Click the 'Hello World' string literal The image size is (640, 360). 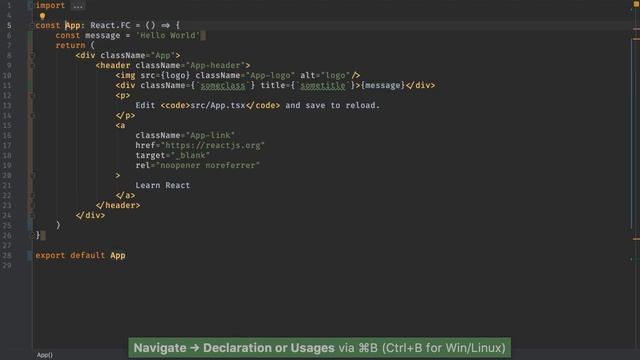(168, 36)
